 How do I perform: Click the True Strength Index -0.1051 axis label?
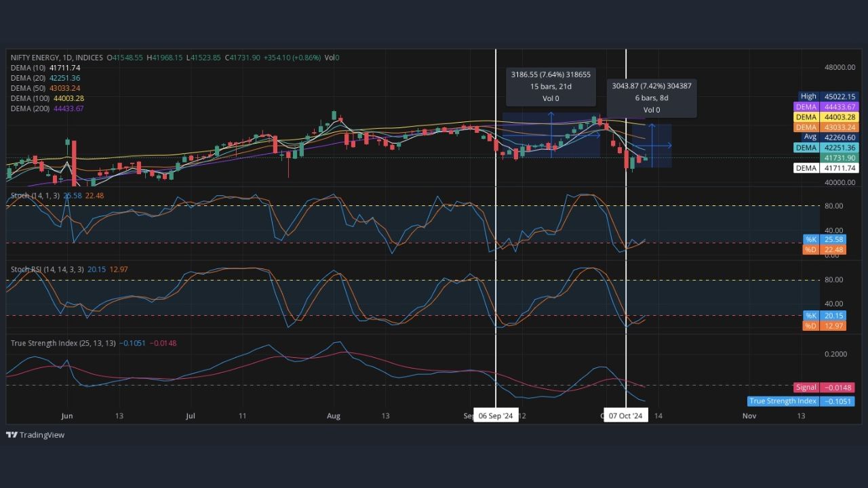801,401
